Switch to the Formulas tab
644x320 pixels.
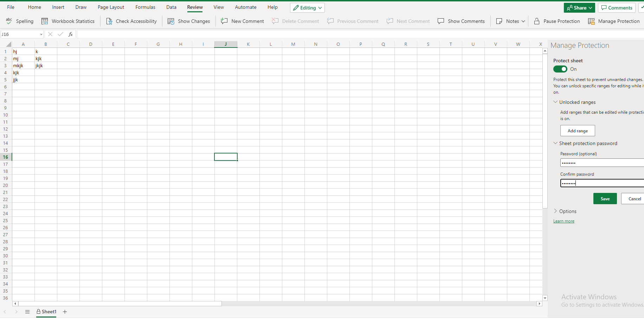click(145, 7)
